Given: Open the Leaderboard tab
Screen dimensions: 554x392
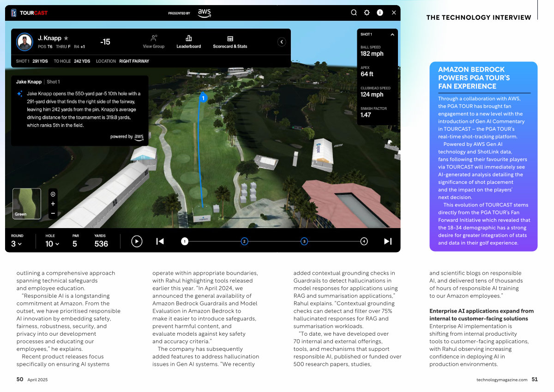Looking at the screenshot, I should 188,42.
